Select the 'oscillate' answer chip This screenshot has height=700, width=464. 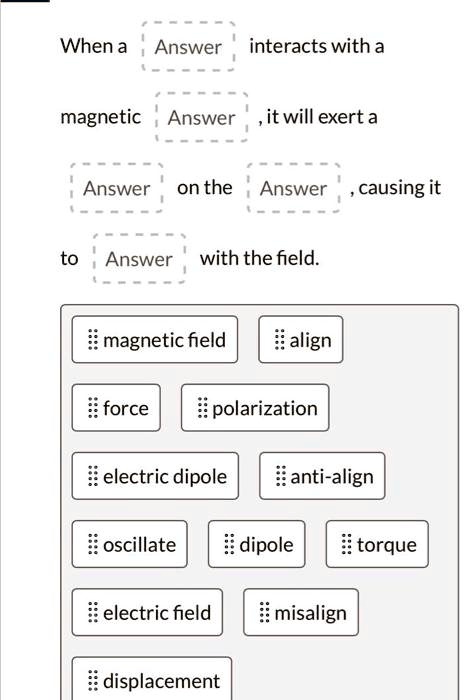pos(130,544)
